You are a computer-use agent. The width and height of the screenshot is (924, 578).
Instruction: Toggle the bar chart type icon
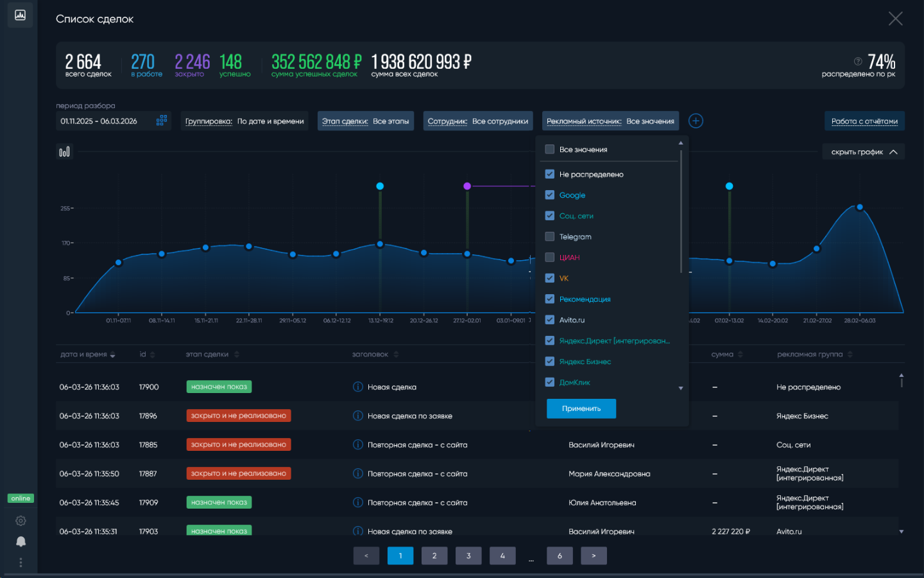pos(64,152)
